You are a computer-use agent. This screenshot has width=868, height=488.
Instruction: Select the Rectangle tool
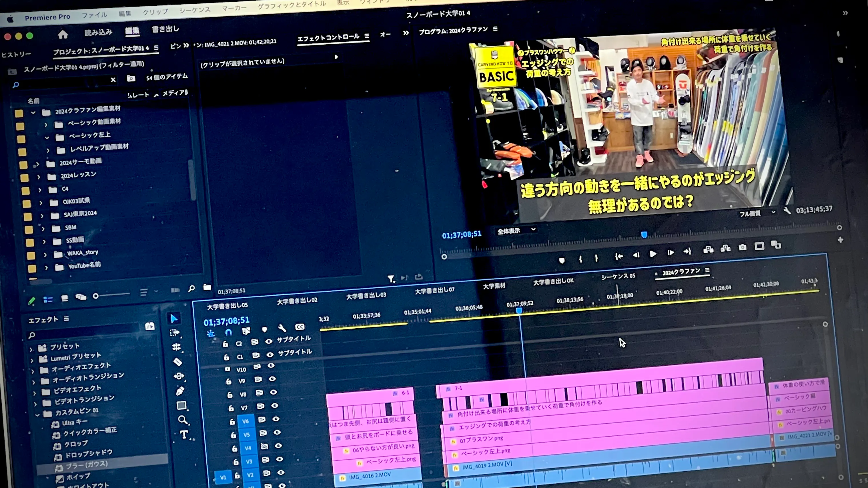(181, 405)
